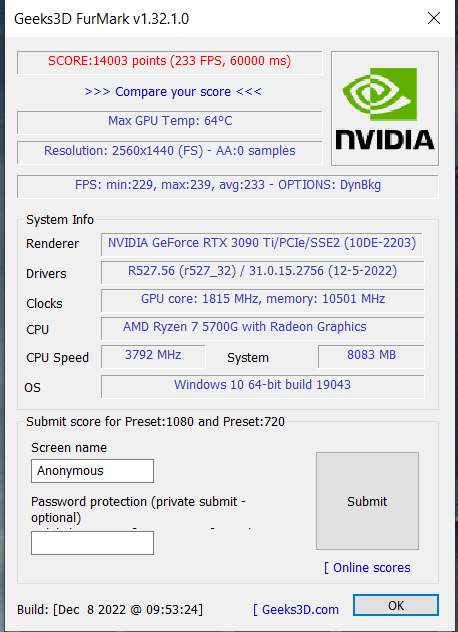Focus the Screen name field with Anonymous

(x=92, y=471)
